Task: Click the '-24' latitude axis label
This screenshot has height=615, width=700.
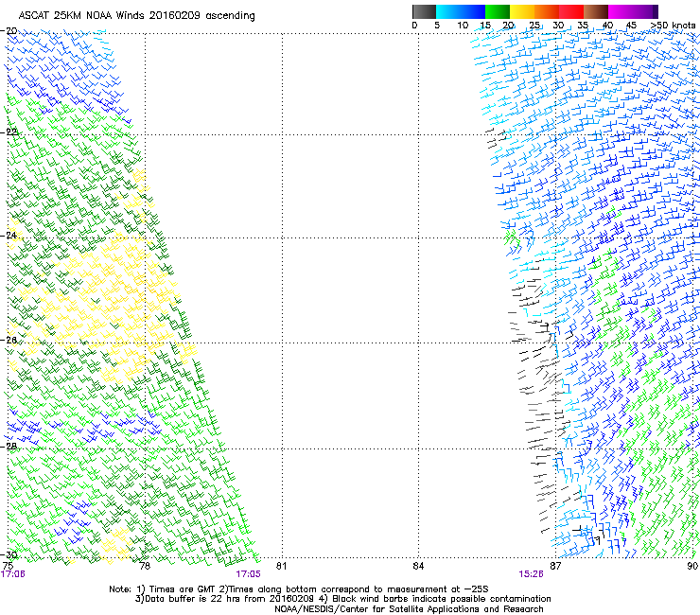Action: coord(9,236)
